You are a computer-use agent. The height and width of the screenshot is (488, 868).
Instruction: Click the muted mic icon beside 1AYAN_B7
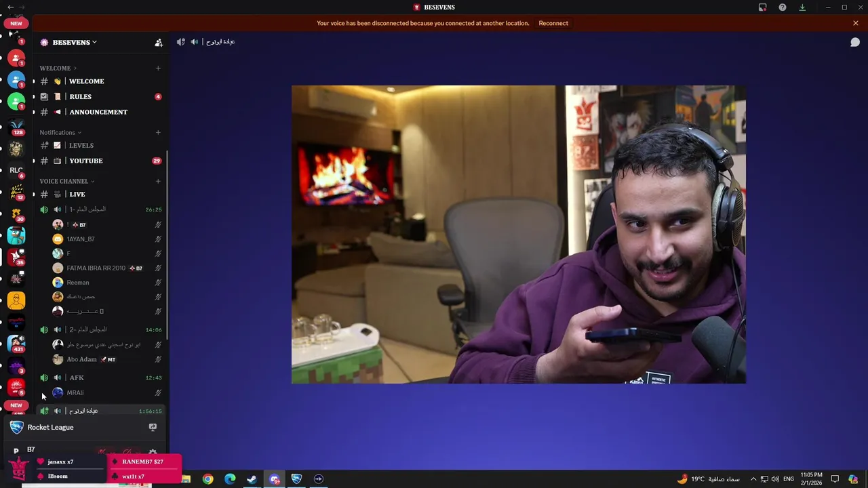158,239
